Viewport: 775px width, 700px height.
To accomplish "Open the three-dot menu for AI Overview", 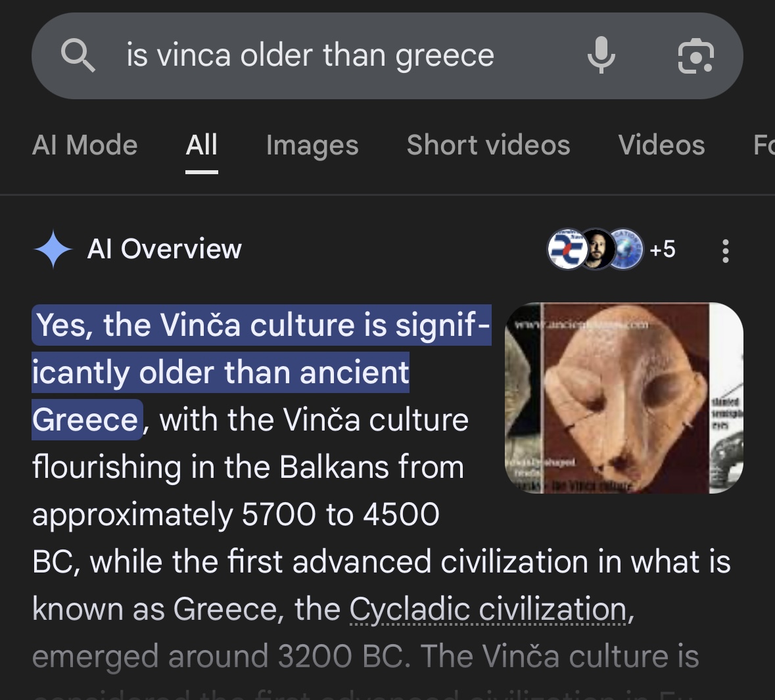I will [x=725, y=250].
